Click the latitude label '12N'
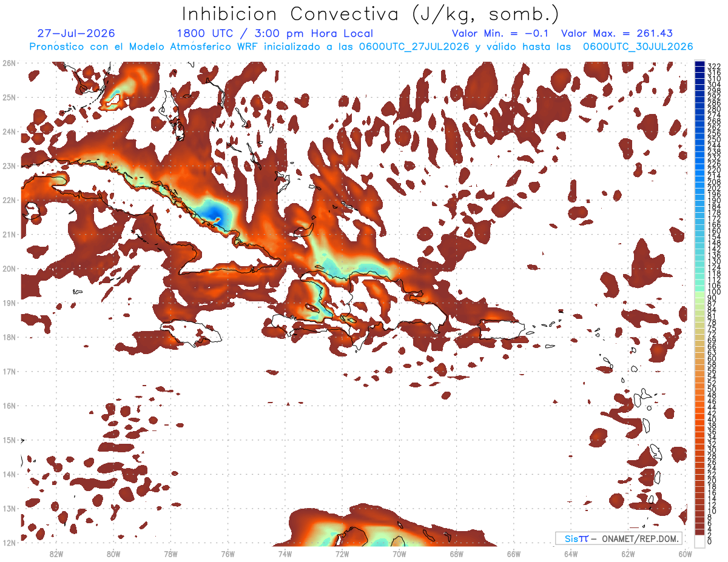This screenshot has width=728, height=562. pyautogui.click(x=9, y=543)
